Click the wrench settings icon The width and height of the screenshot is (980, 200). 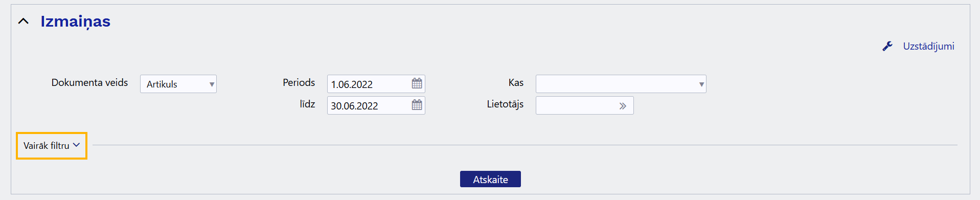coord(887,46)
